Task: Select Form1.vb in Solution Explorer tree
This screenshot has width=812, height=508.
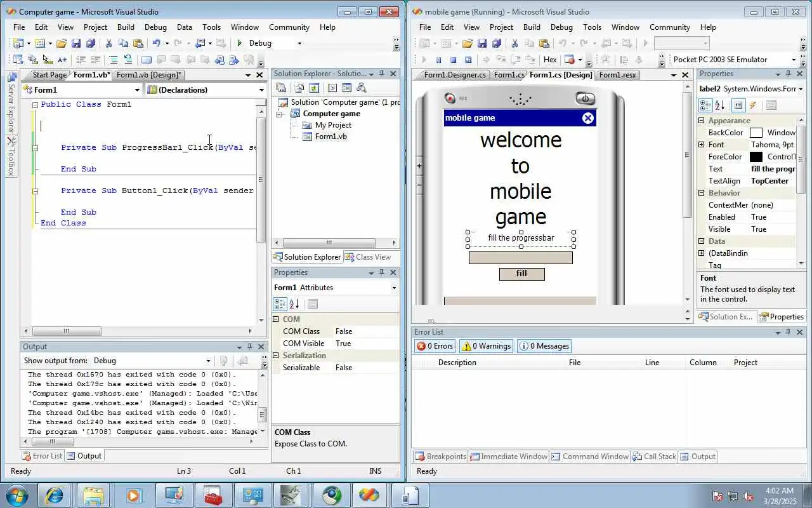Action: point(331,137)
